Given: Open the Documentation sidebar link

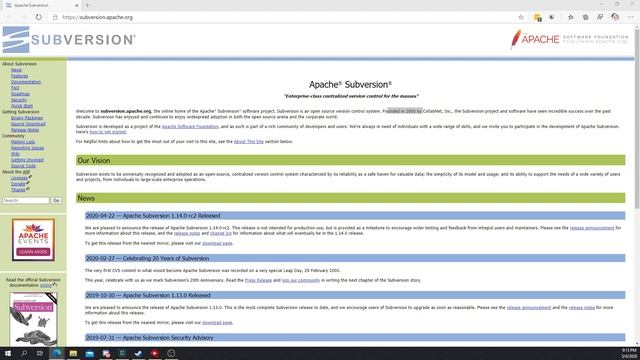Looking at the screenshot, I should (x=26, y=82).
